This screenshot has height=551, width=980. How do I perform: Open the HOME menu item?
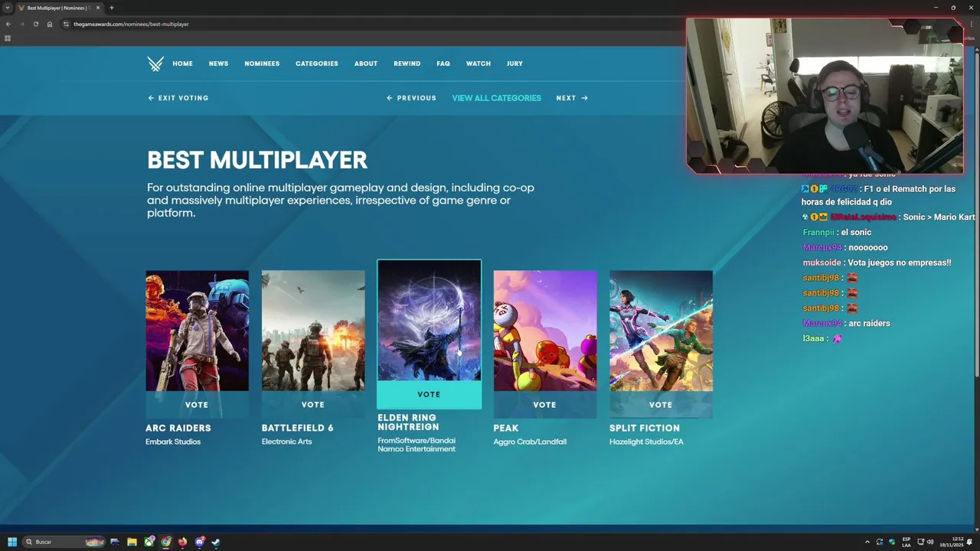pos(182,64)
